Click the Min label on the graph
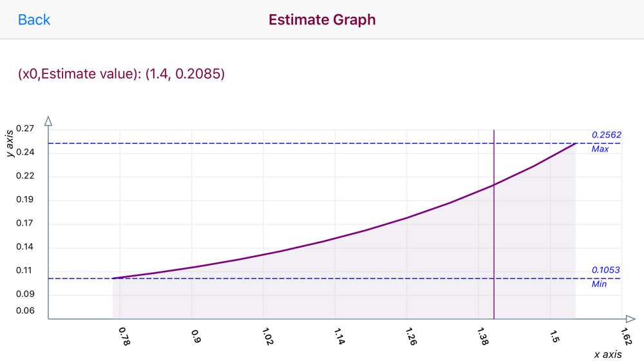Image resolution: width=644 pixels, height=363 pixels. tap(599, 284)
